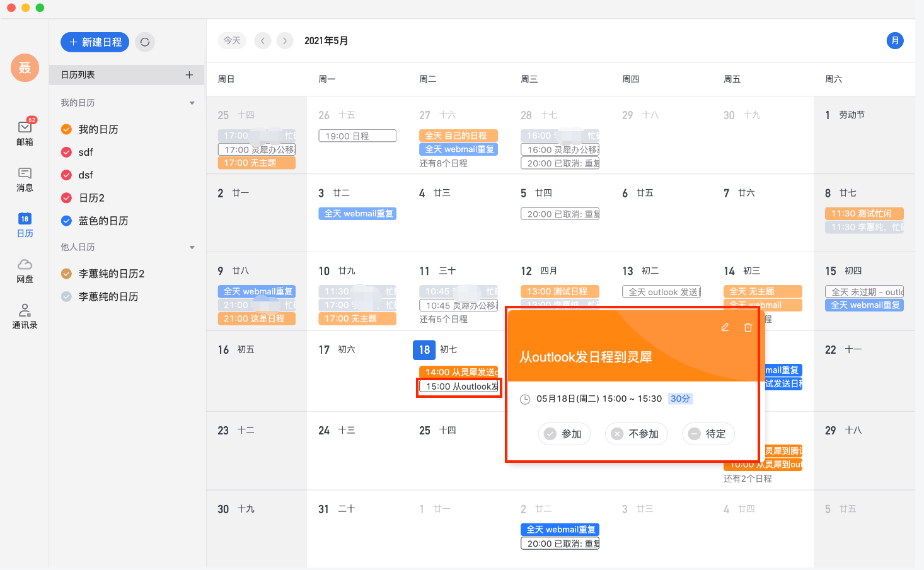924x570 pixels.
Task: Toggle the 蓝色的日历 checkbox
Action: (x=66, y=221)
